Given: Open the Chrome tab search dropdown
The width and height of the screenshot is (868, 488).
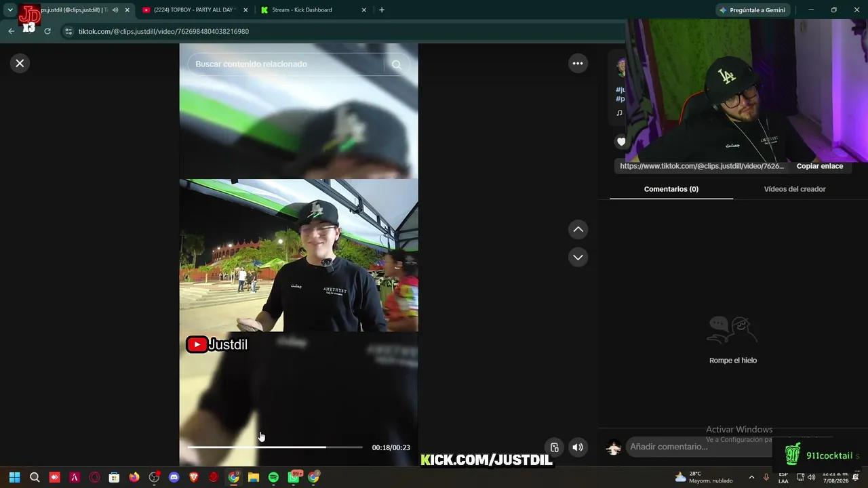Looking at the screenshot, I should click(x=10, y=10).
